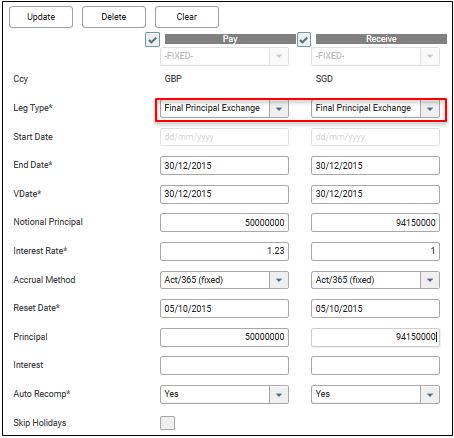
Task: Focus the Pay Notional Principal field
Action: (224, 223)
